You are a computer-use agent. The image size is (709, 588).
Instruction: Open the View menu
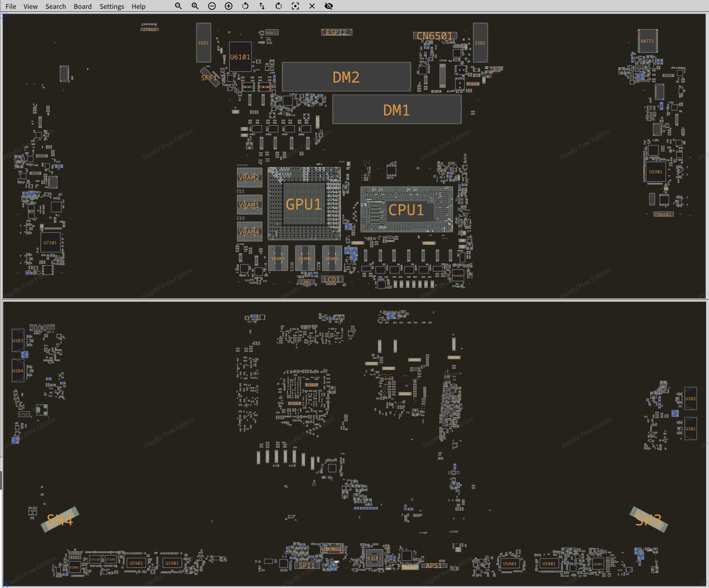pos(31,6)
